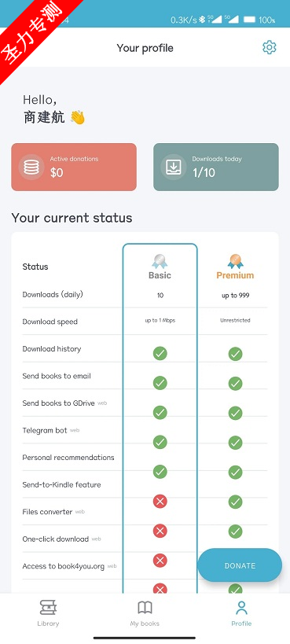The image size is (290, 644).
Task: Tap the Downloads today 1/10 card
Action: 216,167
